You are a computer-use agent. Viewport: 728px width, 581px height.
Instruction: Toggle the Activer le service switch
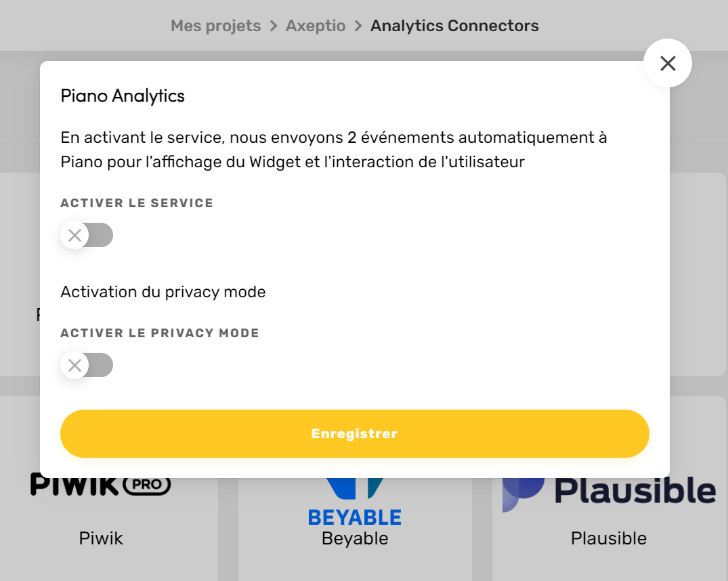pyautogui.click(x=87, y=236)
